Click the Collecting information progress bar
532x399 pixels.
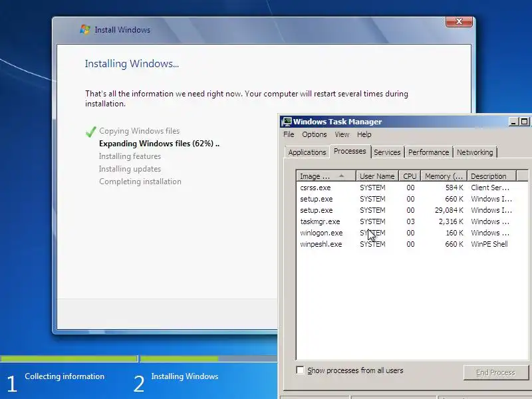69,358
